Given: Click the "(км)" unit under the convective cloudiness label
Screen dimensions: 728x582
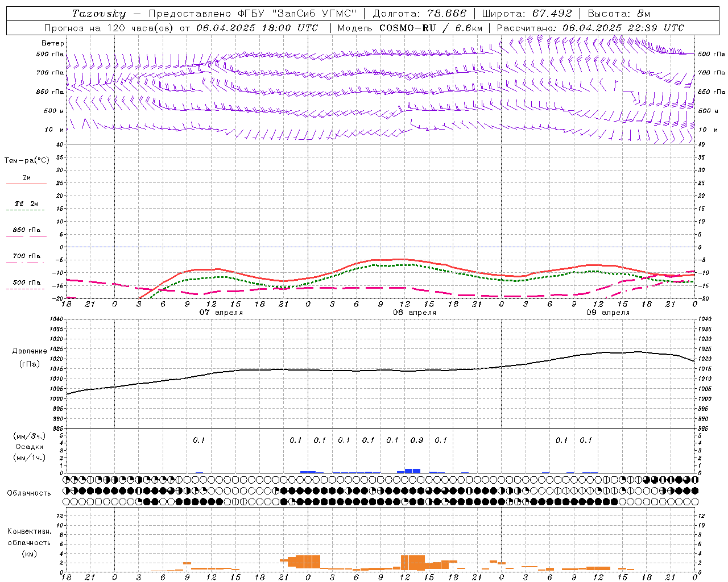Looking at the screenshot, I should (x=30, y=554).
